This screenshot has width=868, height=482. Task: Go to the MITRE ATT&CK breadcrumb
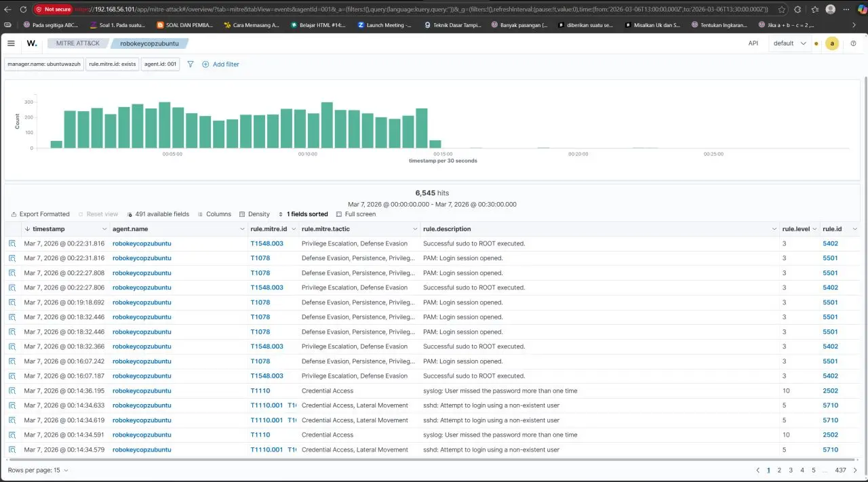[77, 43]
